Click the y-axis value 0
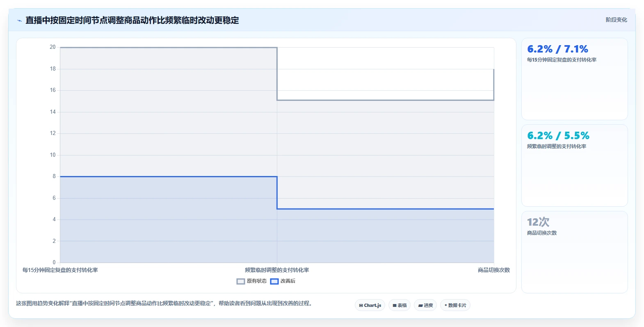 click(54, 263)
